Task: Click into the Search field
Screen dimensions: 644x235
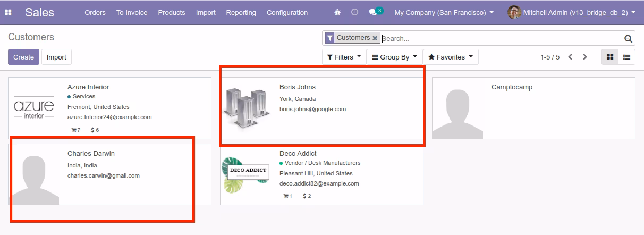Action: click(x=502, y=38)
